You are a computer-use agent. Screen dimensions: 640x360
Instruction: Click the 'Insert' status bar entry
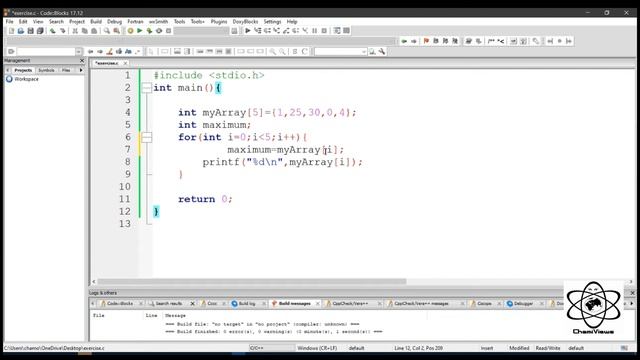(487, 348)
